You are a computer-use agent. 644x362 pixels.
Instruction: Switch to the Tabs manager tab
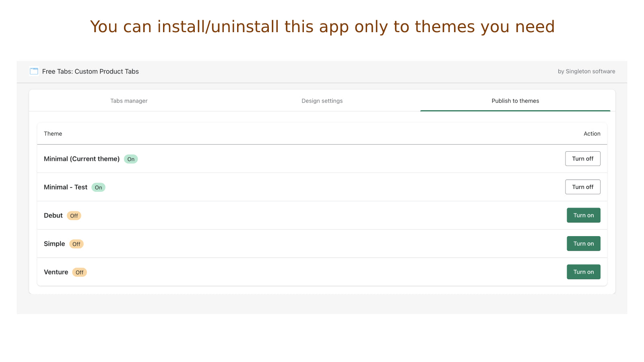click(x=129, y=101)
